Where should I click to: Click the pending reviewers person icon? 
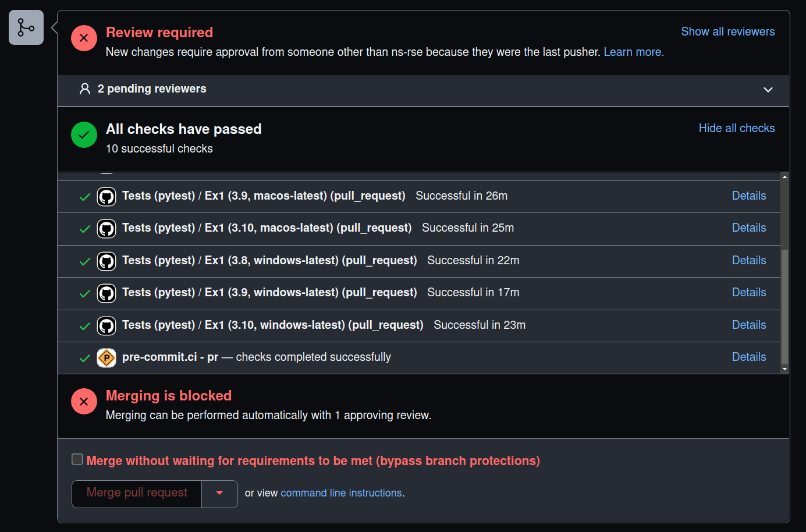[x=85, y=88]
